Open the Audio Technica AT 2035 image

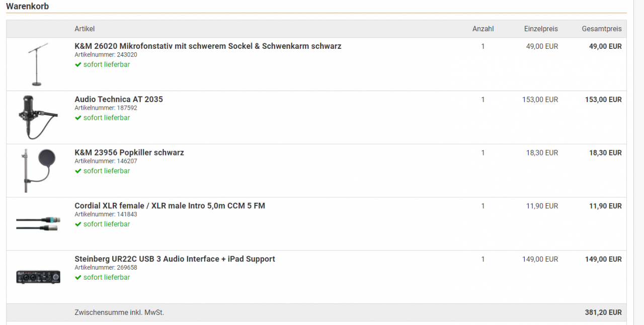click(38, 117)
